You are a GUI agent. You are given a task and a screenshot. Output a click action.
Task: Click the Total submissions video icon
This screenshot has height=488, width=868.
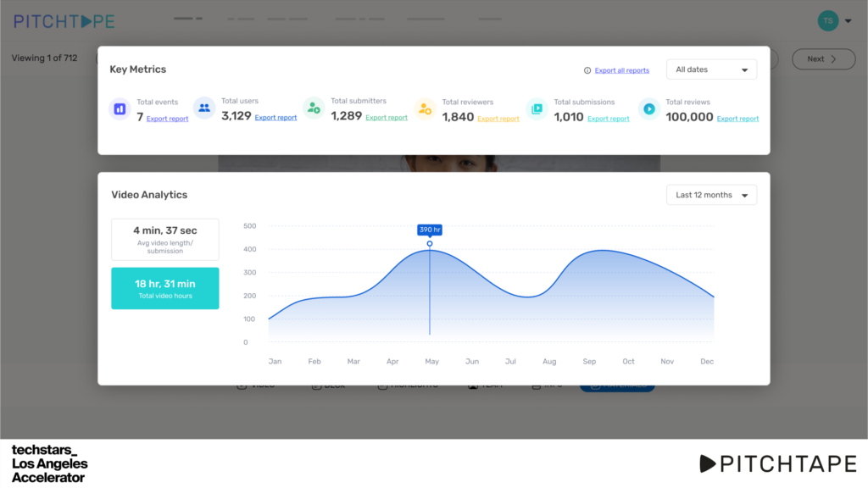tap(536, 108)
